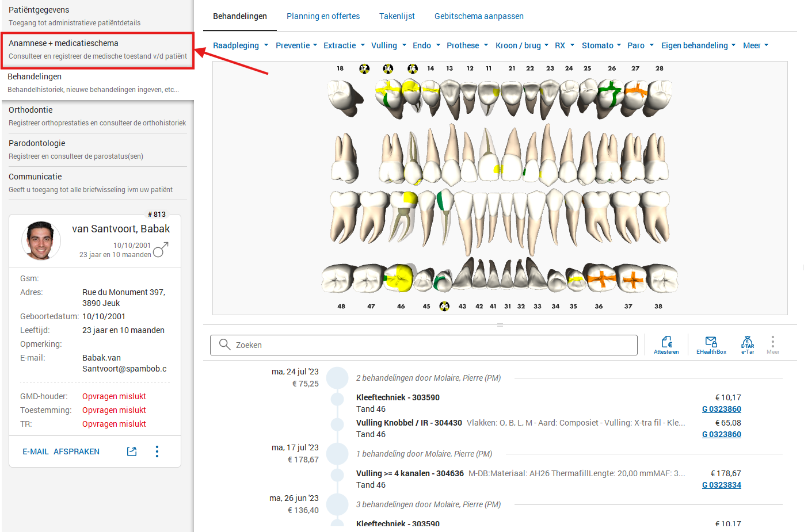Click the radiograph icon below tooth 44
804x532 pixels.
coord(444,307)
